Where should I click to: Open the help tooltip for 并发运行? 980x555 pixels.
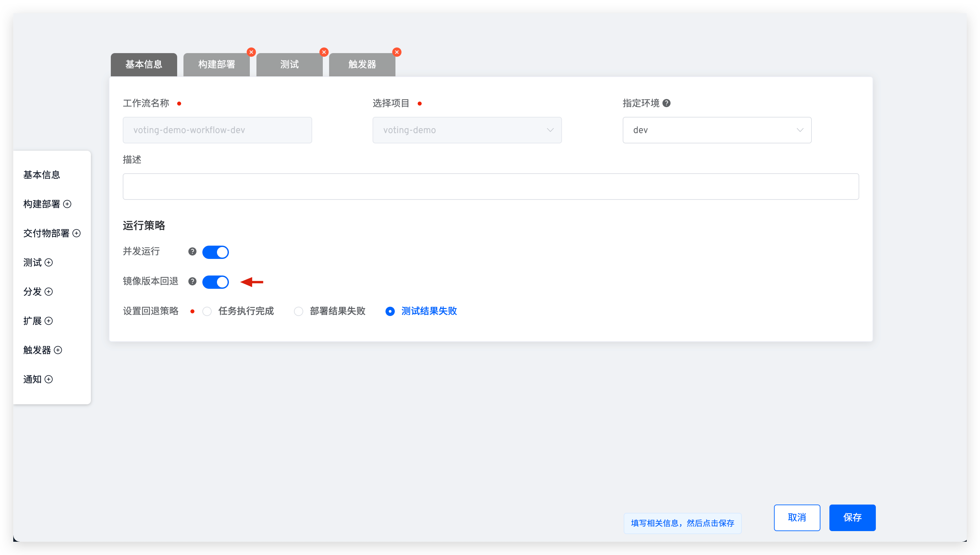click(x=192, y=252)
